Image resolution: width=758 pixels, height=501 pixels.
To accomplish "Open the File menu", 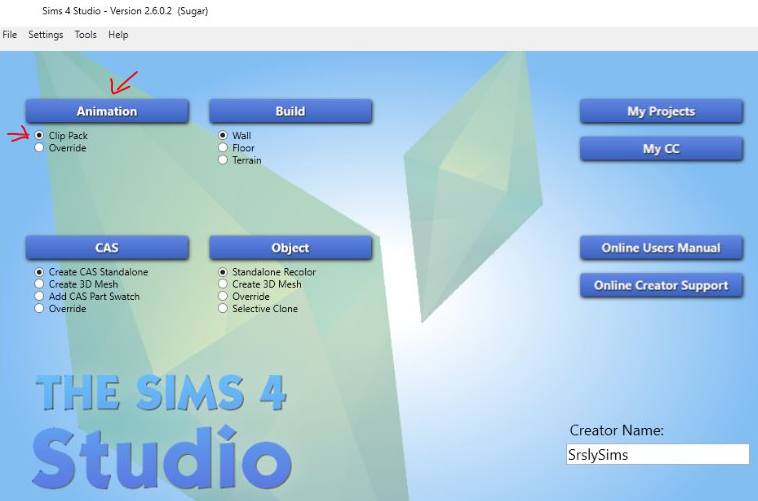I will pos(10,35).
